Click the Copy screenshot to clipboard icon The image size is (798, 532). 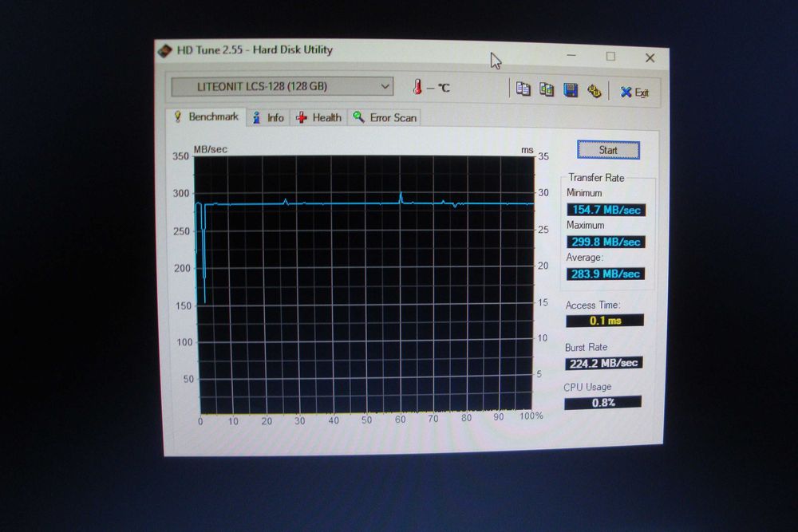point(547,89)
